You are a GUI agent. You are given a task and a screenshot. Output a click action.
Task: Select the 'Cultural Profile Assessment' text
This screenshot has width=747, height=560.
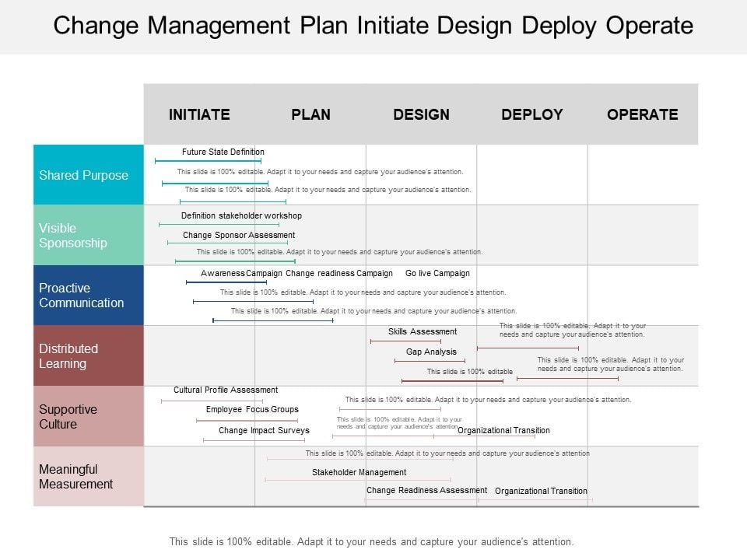pyautogui.click(x=226, y=390)
